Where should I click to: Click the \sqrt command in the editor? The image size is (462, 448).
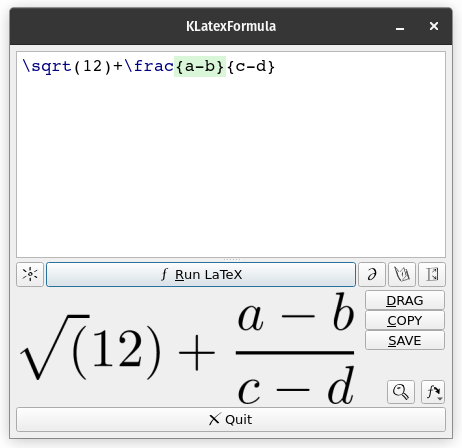point(47,66)
